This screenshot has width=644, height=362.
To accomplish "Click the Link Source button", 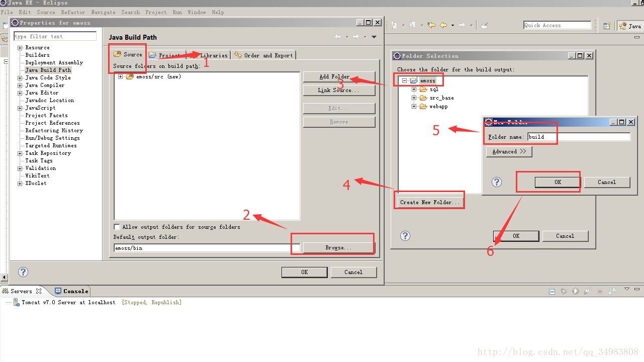I will 339,90.
